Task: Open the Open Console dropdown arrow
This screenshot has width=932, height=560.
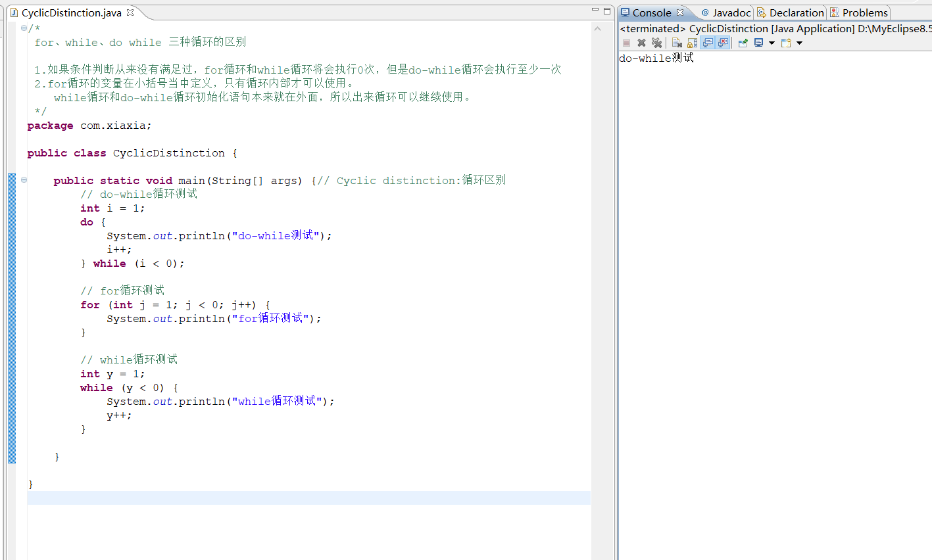Action: coord(800,43)
